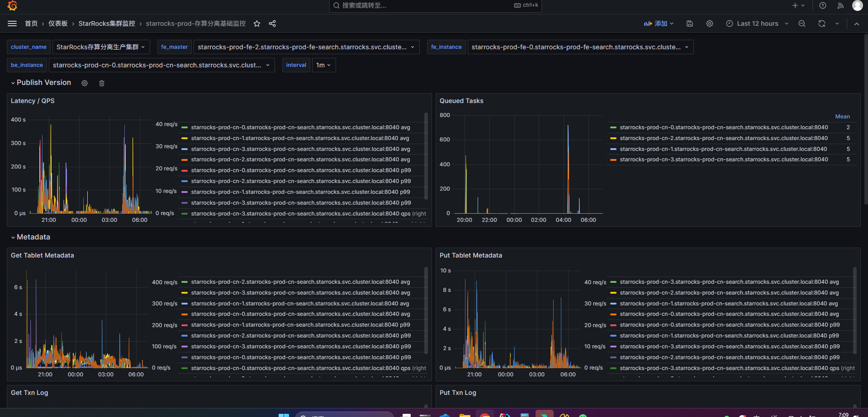
Task: Open the news feed RSS icon
Action: click(840, 5)
